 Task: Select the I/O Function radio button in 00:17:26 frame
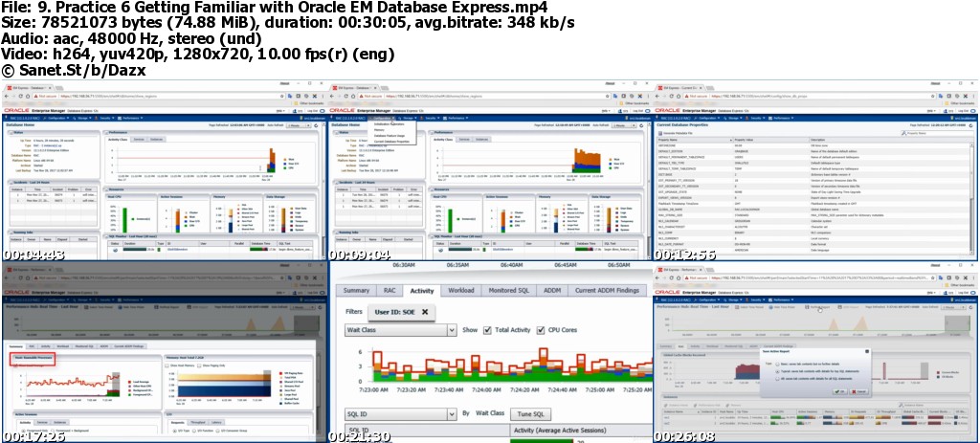tap(194, 431)
